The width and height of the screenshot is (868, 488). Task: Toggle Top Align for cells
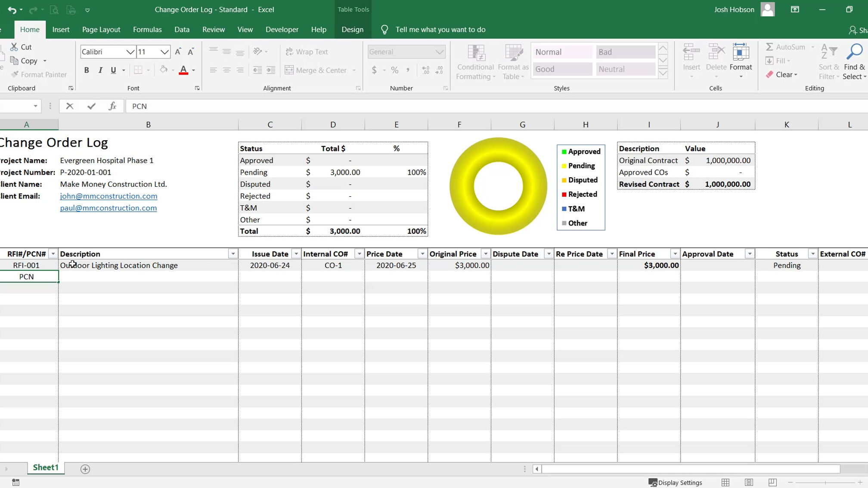(213, 51)
